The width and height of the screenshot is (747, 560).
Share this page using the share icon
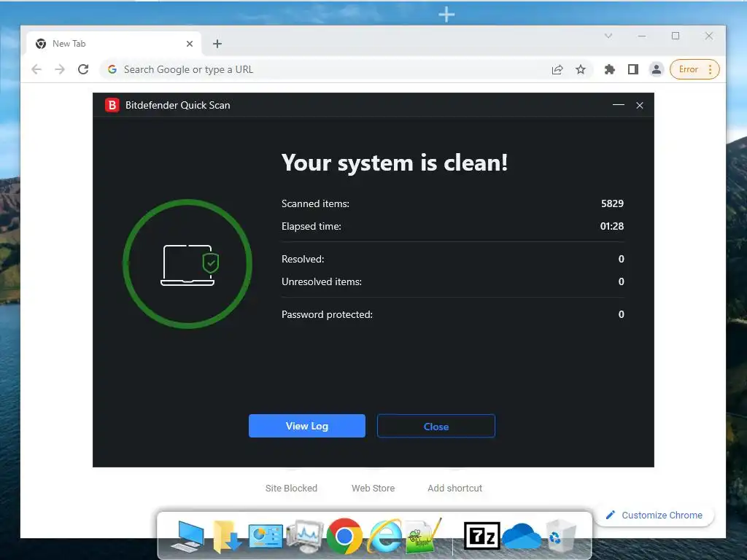(557, 69)
